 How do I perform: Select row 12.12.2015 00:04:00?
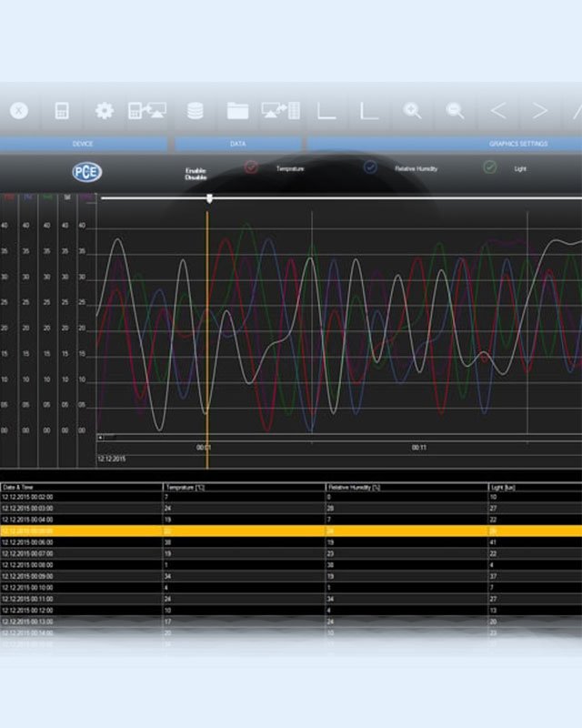point(291,520)
